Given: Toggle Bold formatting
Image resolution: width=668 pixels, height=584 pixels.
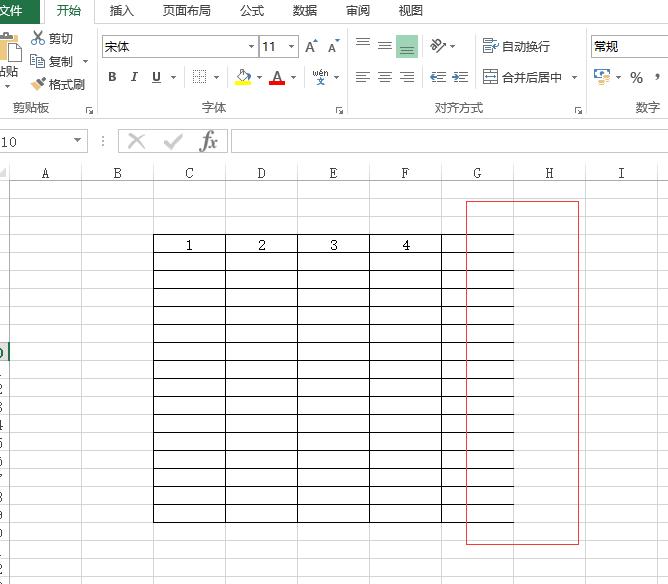Looking at the screenshot, I should [112, 77].
